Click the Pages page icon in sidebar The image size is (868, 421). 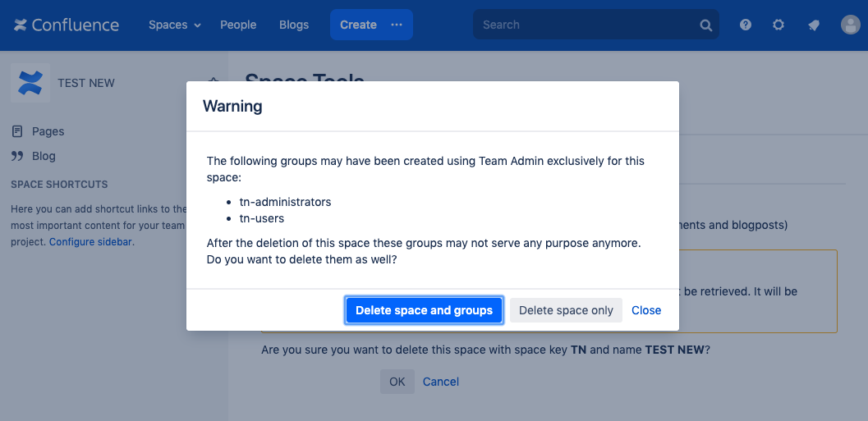click(x=17, y=131)
